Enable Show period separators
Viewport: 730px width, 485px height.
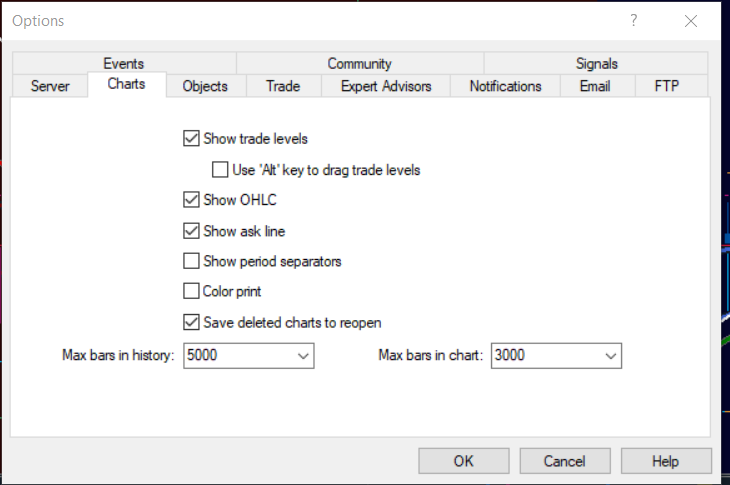[x=192, y=262]
